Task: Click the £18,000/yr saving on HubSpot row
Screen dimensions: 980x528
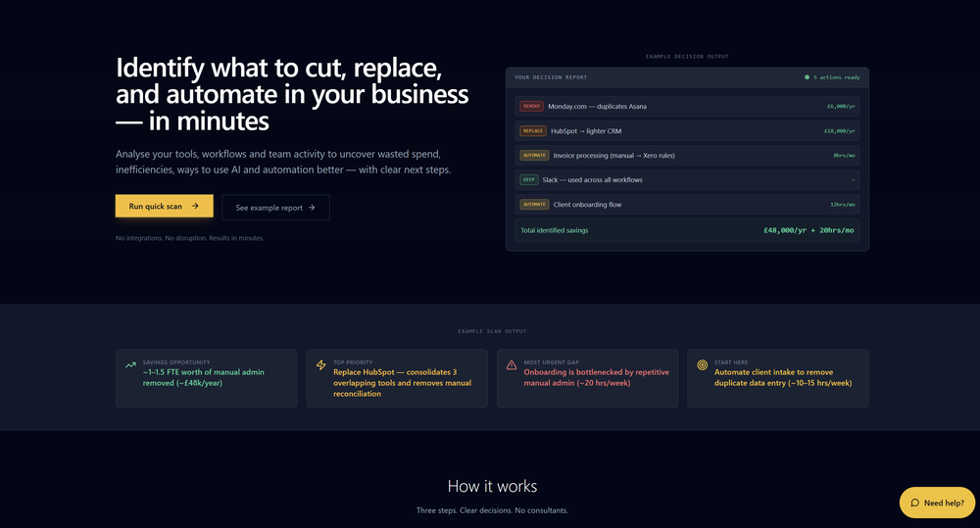Action: click(x=840, y=130)
